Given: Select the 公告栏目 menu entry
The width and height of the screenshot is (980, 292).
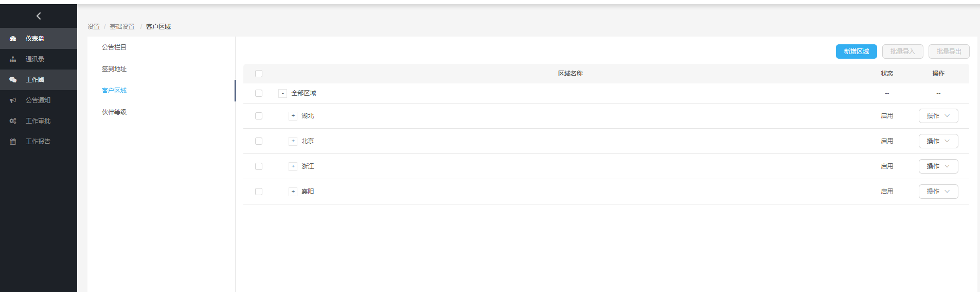Looking at the screenshot, I should tap(114, 47).
